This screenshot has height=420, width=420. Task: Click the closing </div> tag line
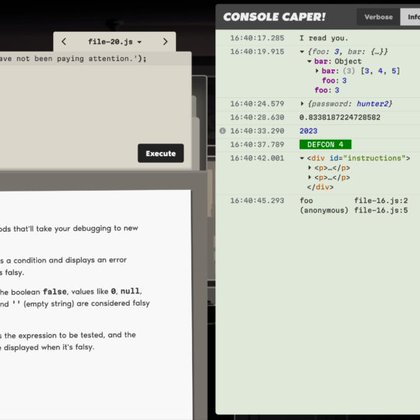(x=320, y=187)
